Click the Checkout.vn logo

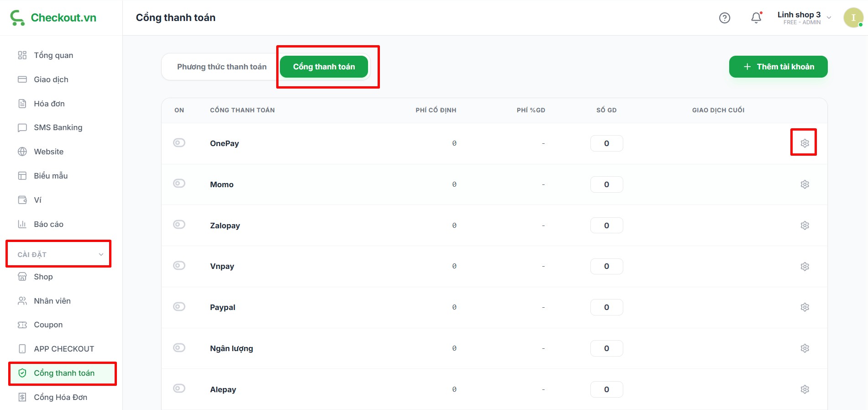(x=53, y=18)
